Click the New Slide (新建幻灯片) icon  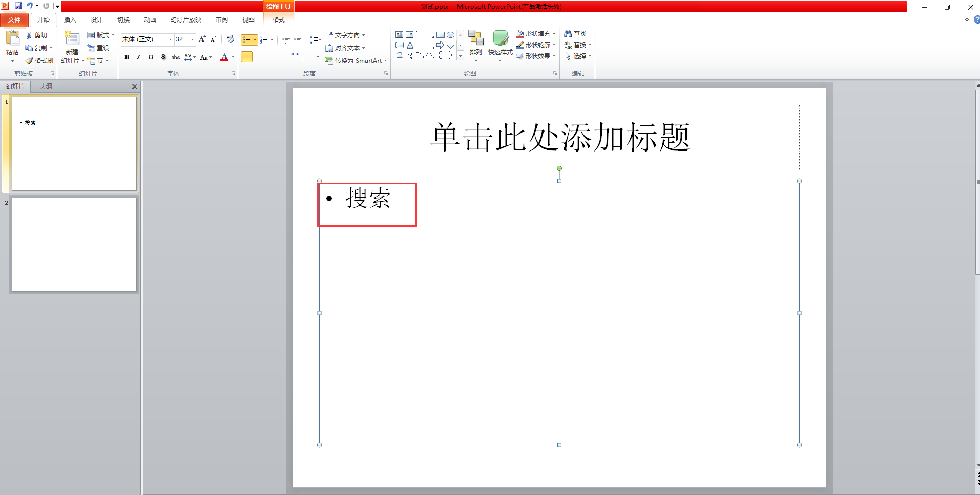(72, 38)
